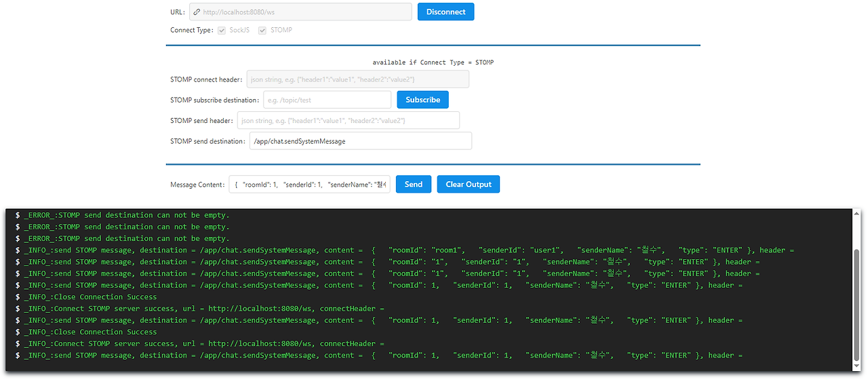Click the STOMP subscribe destination input
868x380 pixels.
(328, 100)
